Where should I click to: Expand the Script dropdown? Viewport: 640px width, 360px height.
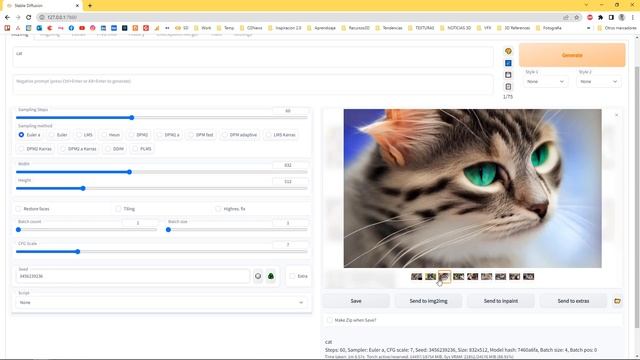coord(161,302)
